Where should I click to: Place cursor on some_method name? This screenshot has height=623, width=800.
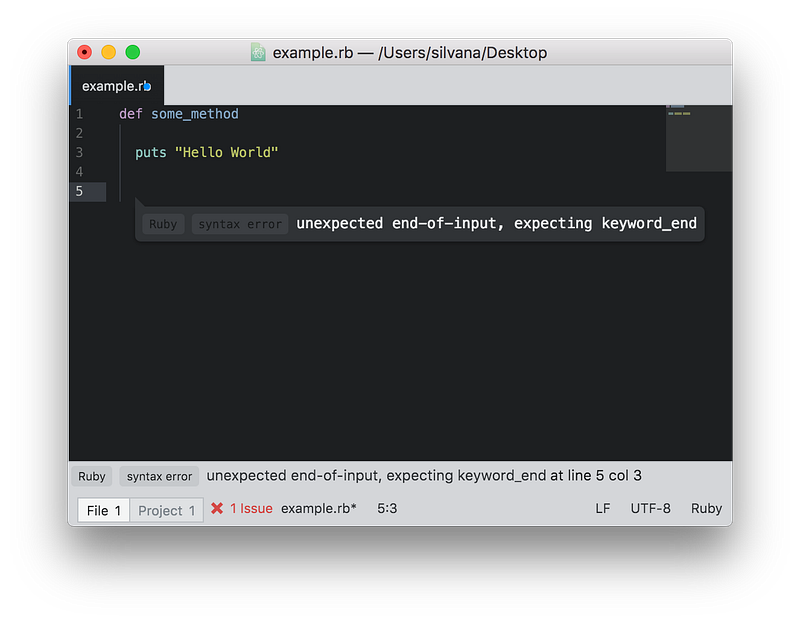[x=194, y=114]
